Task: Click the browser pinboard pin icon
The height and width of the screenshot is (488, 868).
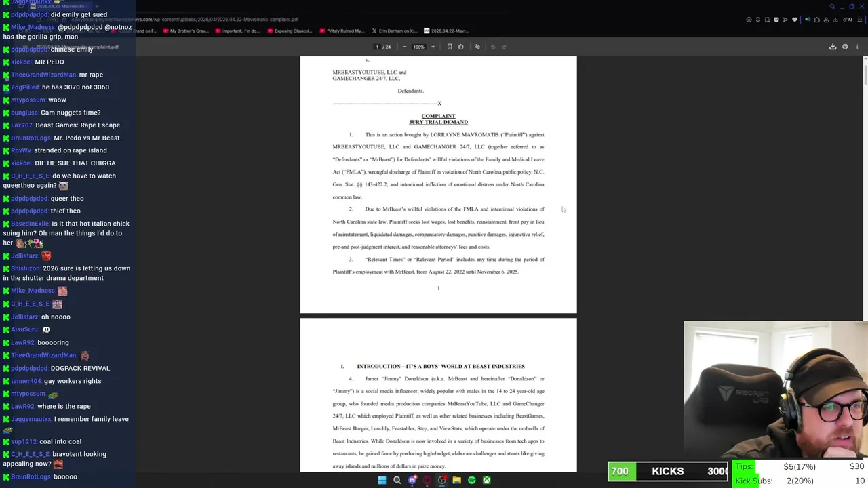Action: [x=758, y=20]
